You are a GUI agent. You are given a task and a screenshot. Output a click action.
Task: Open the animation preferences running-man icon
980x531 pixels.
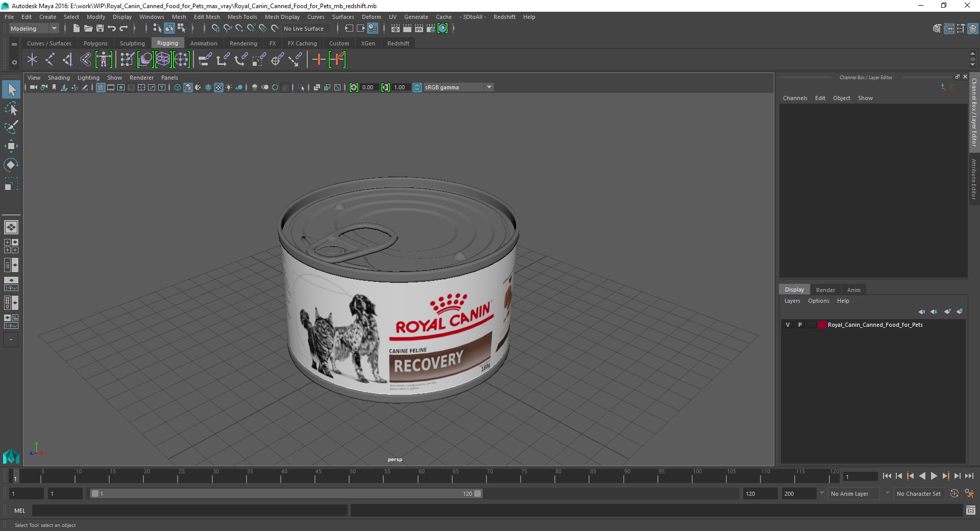pos(969,494)
